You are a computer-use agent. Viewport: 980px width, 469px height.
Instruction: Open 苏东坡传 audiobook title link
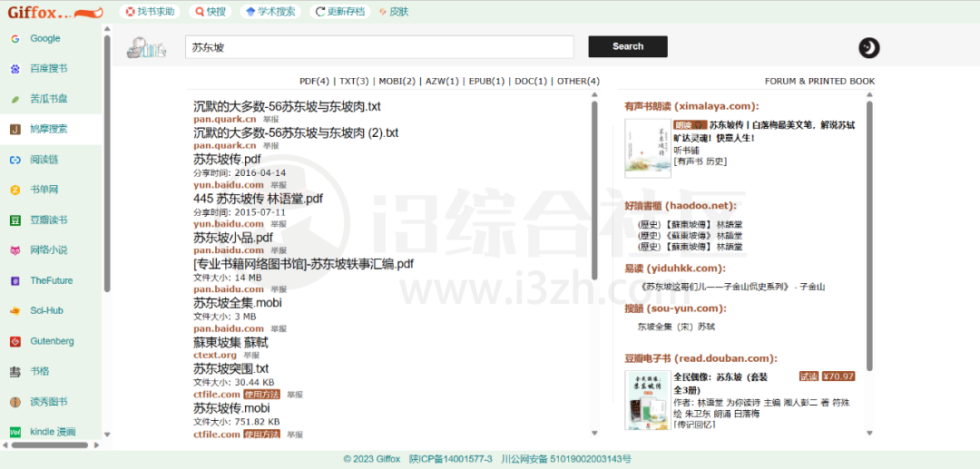pyautogui.click(x=764, y=132)
